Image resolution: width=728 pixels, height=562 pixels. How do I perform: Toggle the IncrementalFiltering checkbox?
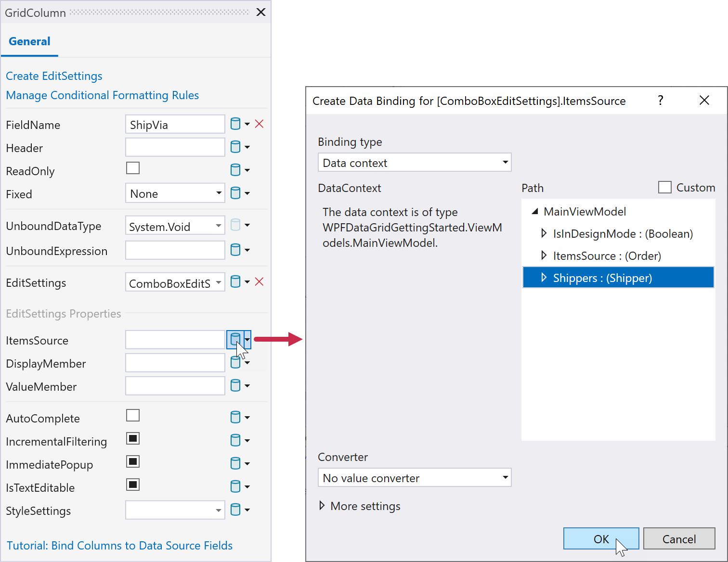click(133, 439)
